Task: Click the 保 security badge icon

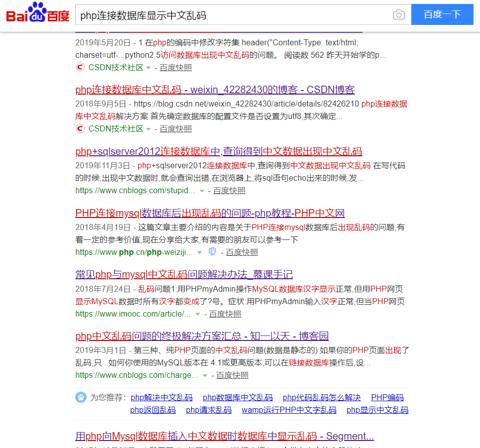Action: pyautogui.click(x=212, y=251)
